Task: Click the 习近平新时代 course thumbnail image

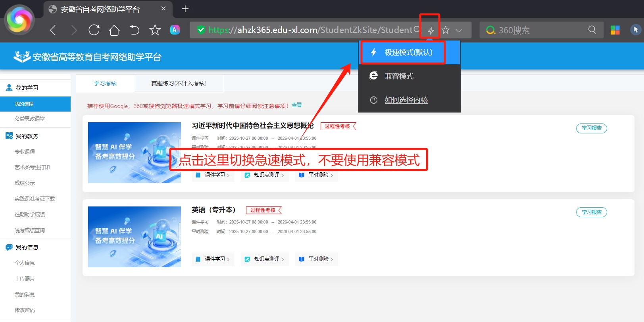Action: tap(135, 152)
